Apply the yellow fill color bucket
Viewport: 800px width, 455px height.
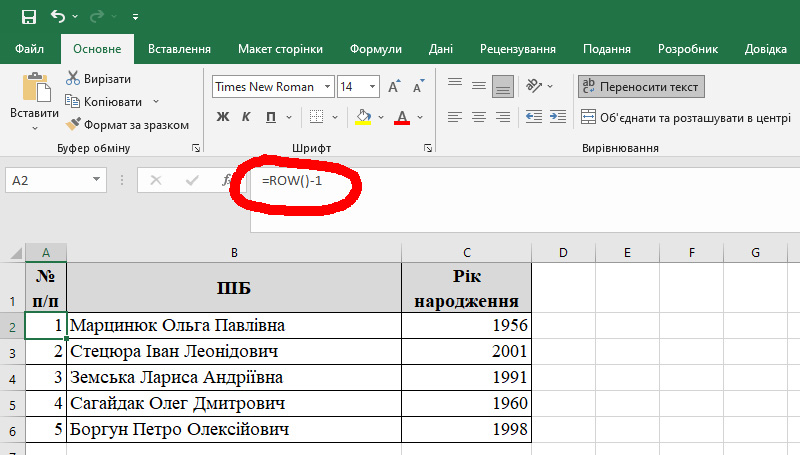[363, 117]
